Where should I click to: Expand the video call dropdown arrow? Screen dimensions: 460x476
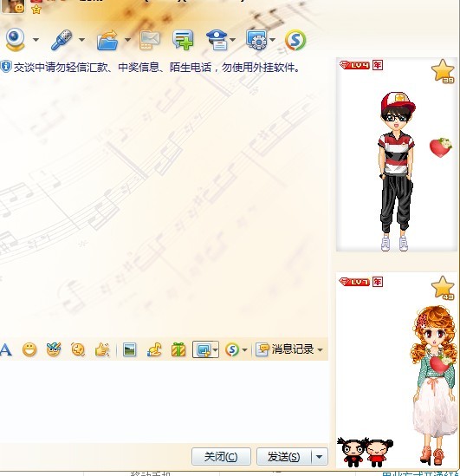coord(36,40)
